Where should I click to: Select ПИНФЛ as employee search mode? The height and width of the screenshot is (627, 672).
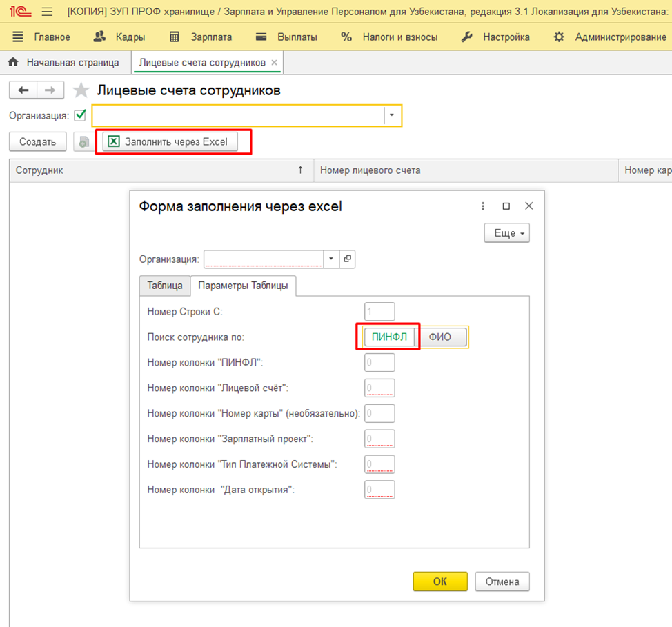tap(389, 337)
